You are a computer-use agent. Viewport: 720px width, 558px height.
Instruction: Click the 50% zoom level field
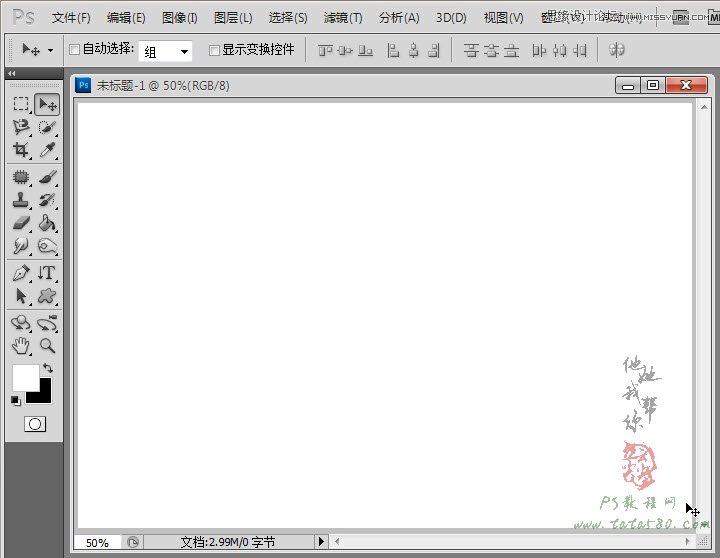point(97,543)
